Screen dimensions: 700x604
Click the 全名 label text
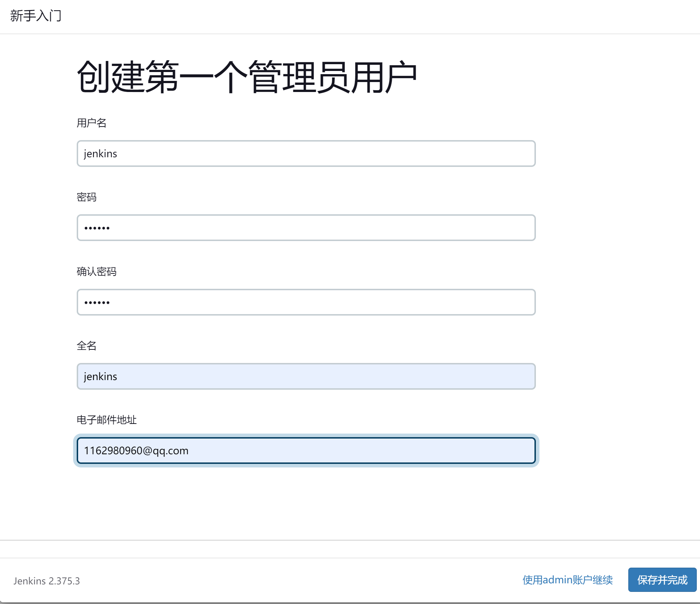(86, 346)
